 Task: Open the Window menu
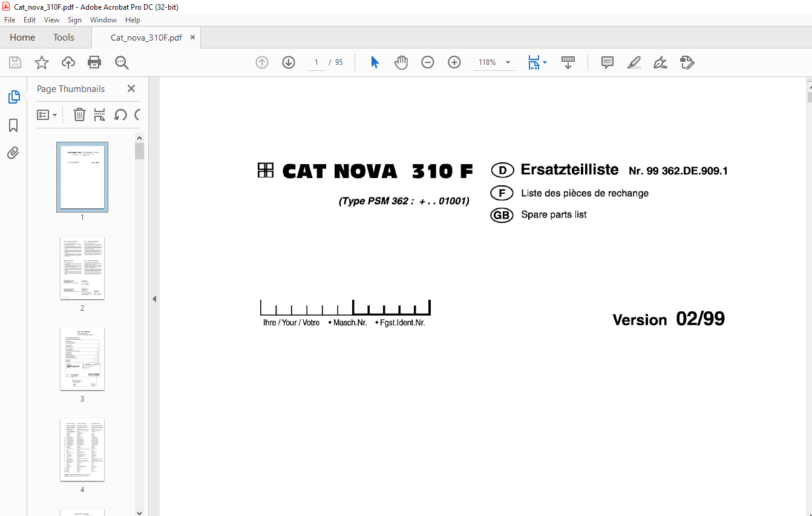coord(103,20)
